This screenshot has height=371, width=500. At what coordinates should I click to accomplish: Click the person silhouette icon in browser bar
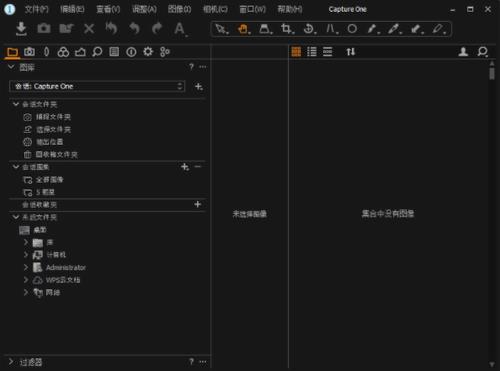[x=463, y=52]
